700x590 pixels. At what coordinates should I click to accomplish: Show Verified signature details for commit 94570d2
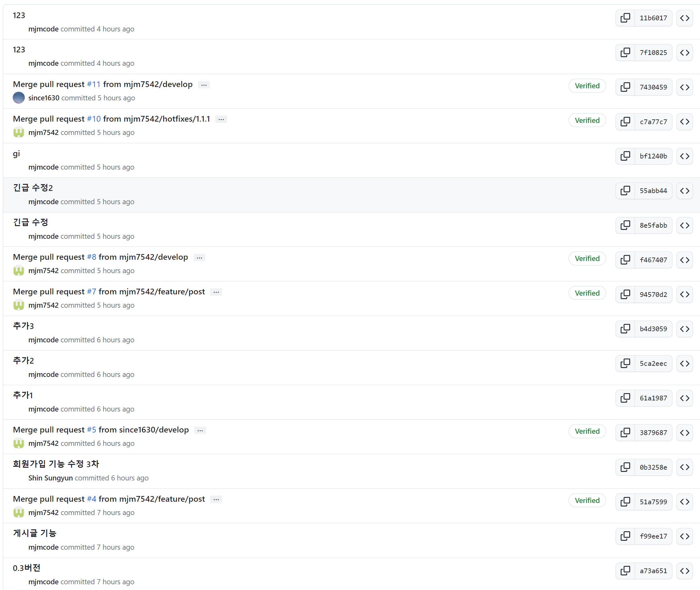pos(587,293)
